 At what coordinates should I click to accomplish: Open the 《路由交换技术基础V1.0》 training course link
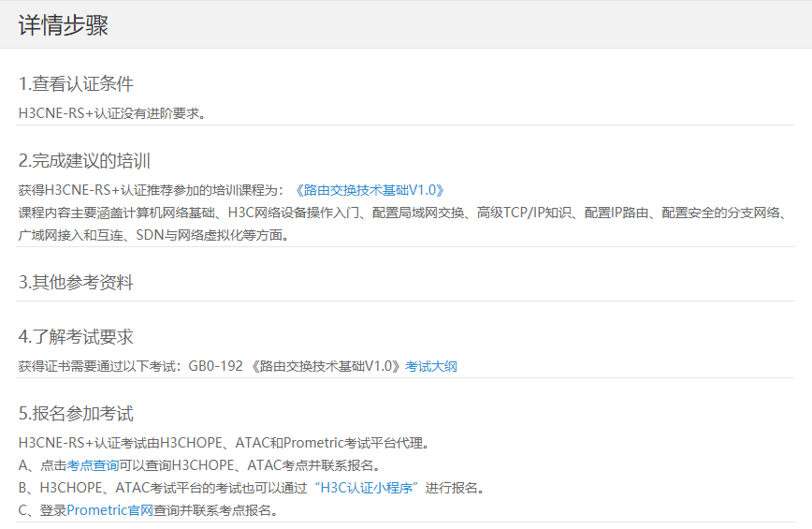pos(370,191)
